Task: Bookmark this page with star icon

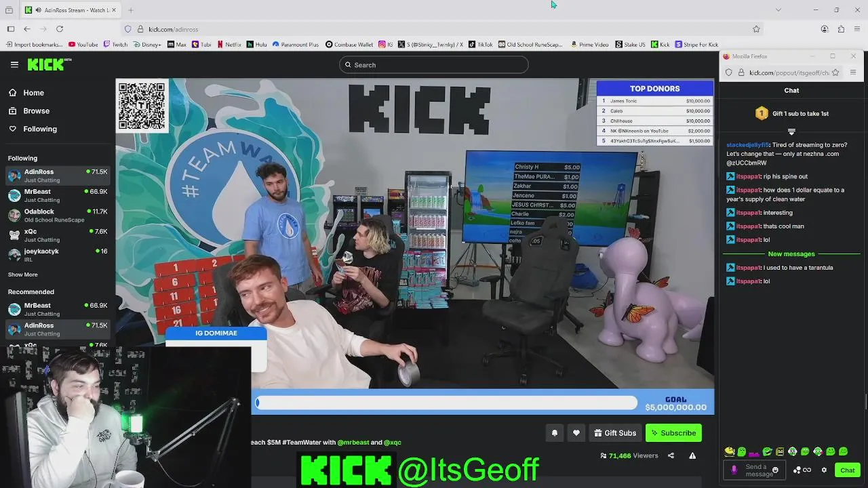Action: click(756, 29)
